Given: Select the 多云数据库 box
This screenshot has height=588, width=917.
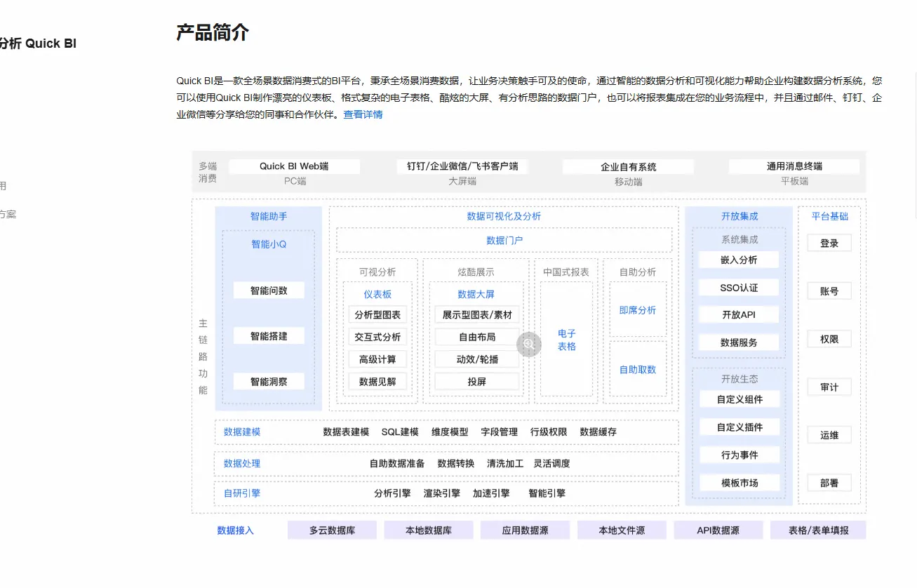Looking at the screenshot, I should [x=333, y=530].
